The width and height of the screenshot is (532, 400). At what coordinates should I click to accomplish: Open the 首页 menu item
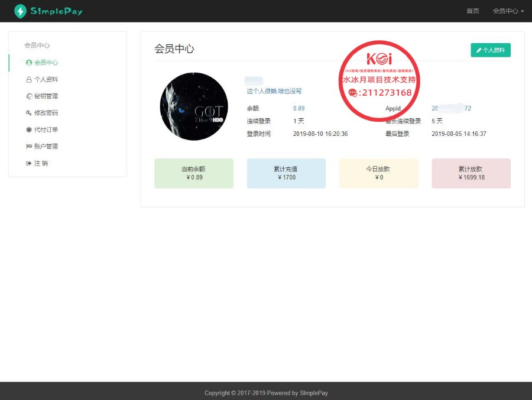[x=472, y=11]
